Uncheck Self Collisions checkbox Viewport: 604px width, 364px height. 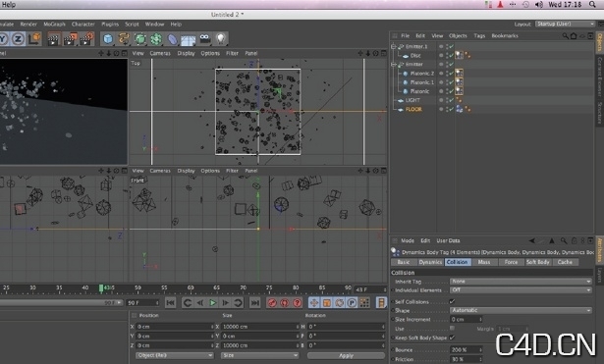452,301
